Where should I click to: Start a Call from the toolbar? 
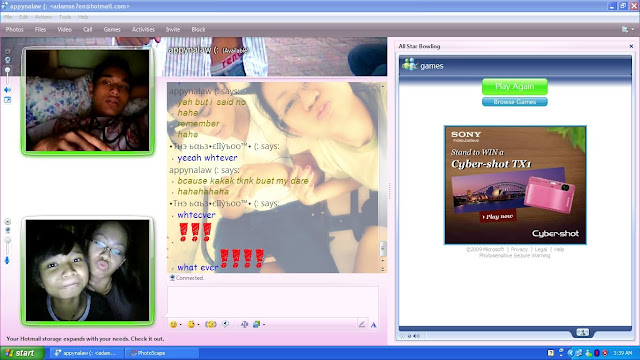point(87,29)
